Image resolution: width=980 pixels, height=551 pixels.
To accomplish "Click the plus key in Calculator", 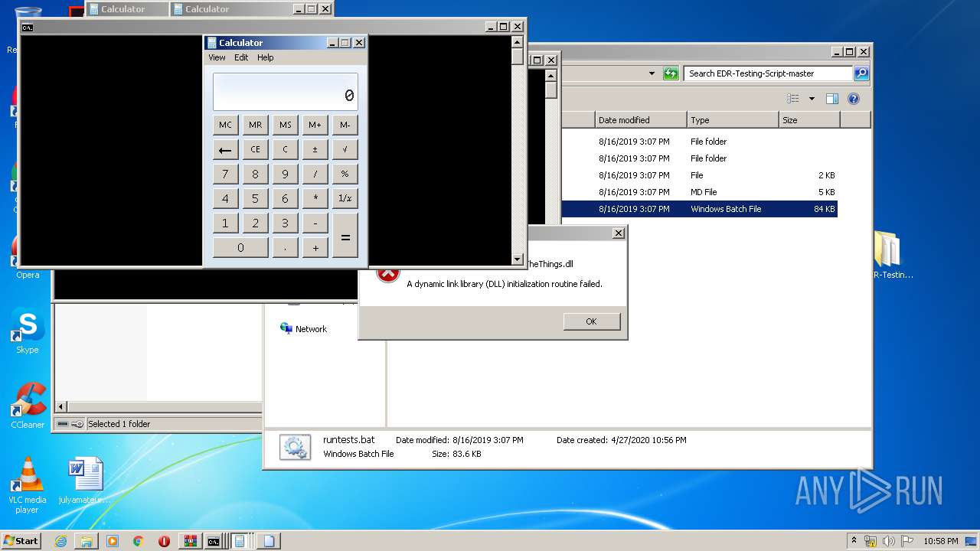I will point(315,247).
